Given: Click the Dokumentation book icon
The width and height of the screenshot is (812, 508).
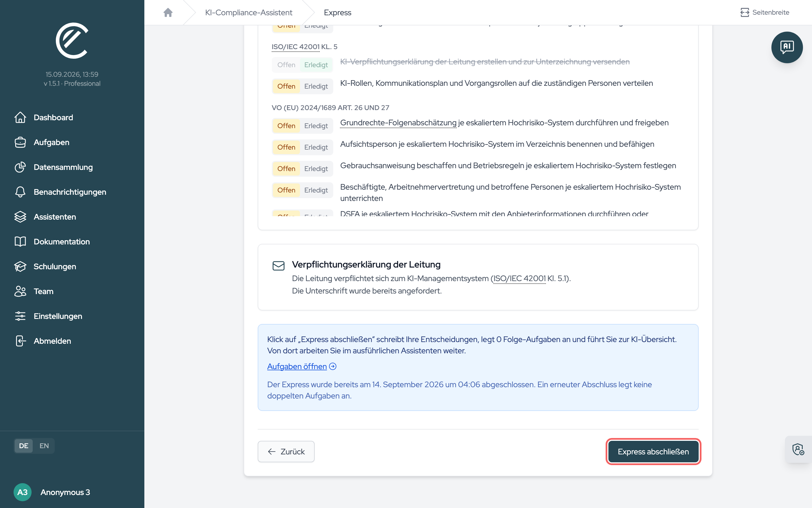Looking at the screenshot, I should point(20,242).
